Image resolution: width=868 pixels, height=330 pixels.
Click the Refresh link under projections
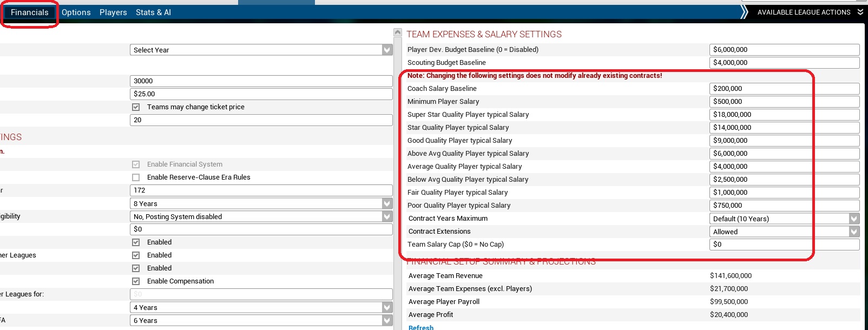click(x=421, y=327)
